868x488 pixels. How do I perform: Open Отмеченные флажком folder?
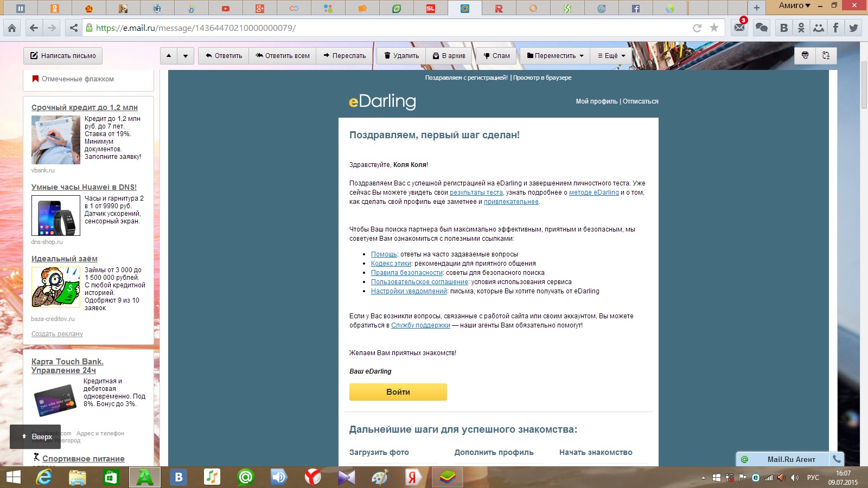(78, 79)
